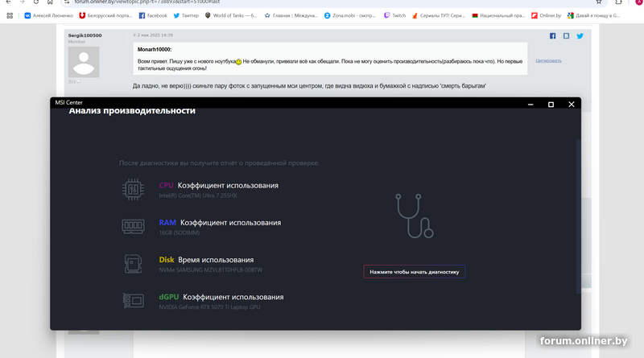Start diagnostics with Нажмите чтобы начать диагностику
The width and height of the screenshot is (644, 358).
point(414,272)
